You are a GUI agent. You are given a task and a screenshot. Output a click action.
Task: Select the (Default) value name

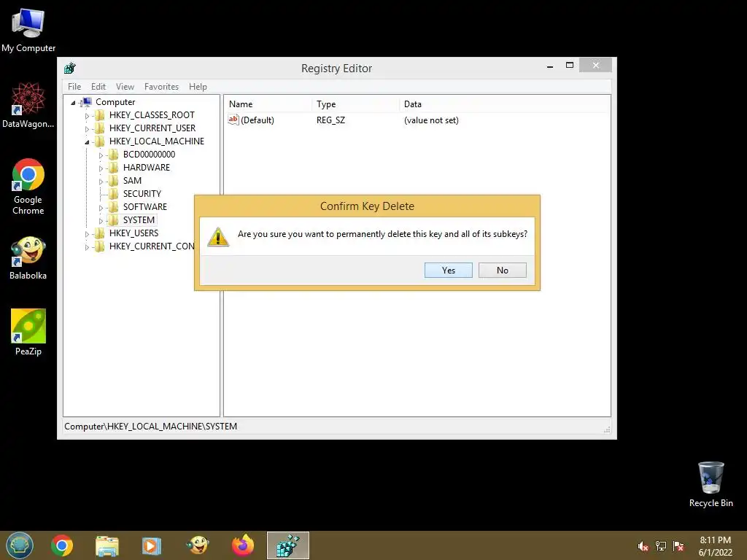click(258, 120)
